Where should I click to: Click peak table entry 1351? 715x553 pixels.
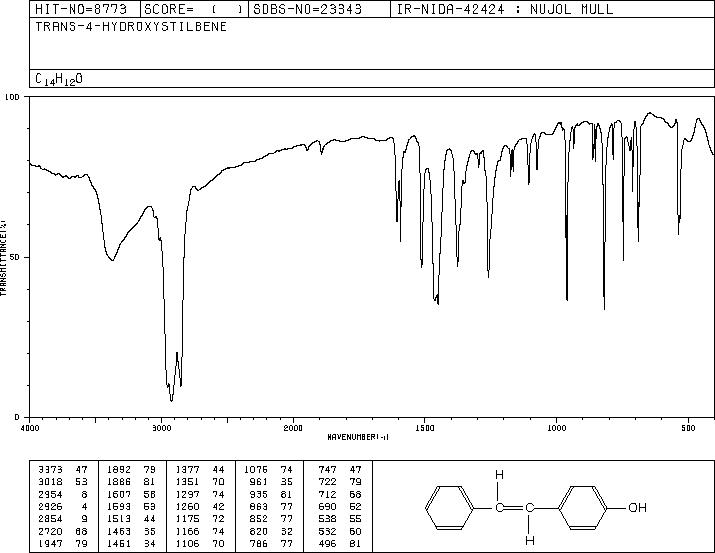(187, 482)
